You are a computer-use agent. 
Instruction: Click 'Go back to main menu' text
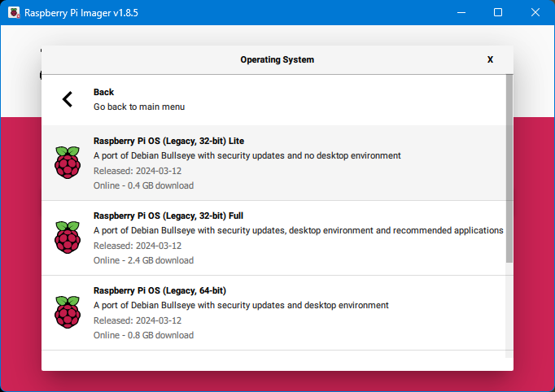click(139, 107)
